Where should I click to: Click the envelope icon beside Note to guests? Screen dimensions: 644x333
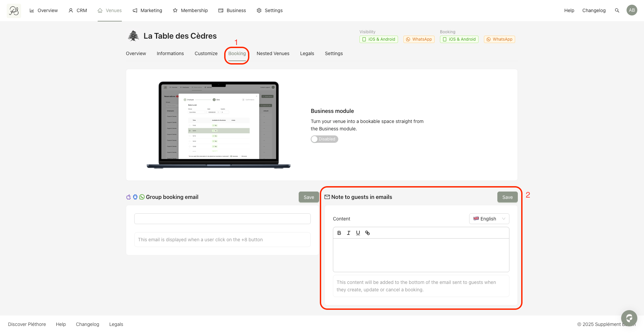tap(327, 197)
